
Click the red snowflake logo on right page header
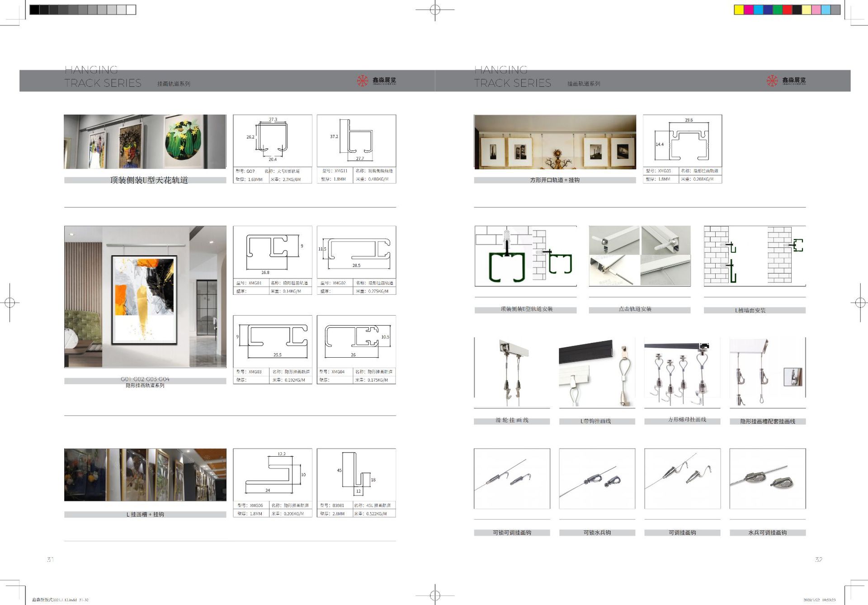(772, 81)
